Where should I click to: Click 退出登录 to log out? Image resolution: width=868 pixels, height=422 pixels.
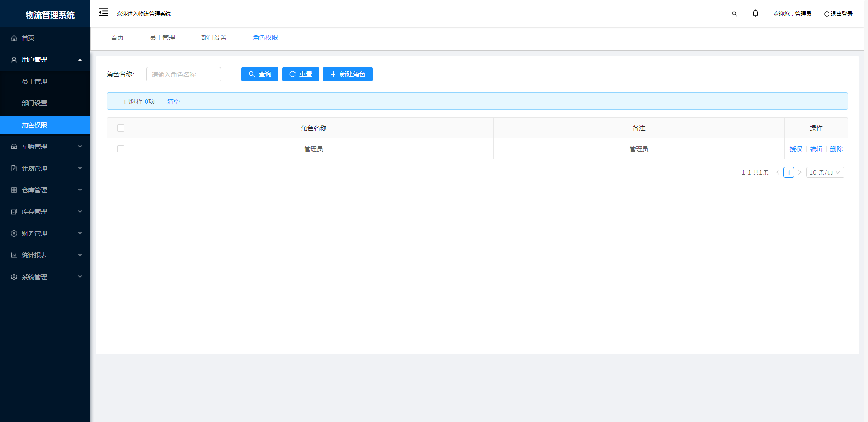click(841, 14)
